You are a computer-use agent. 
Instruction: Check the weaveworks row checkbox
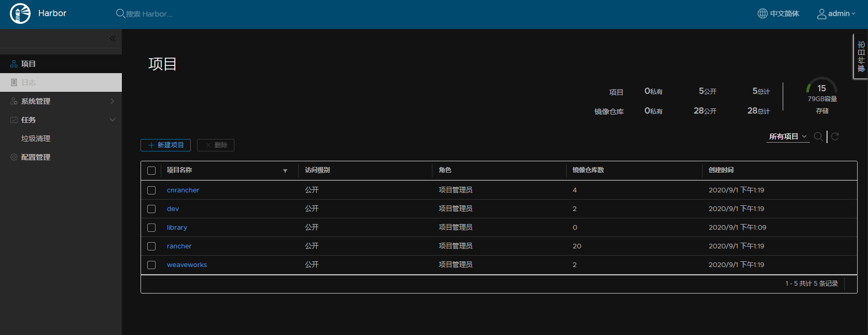coord(151,265)
